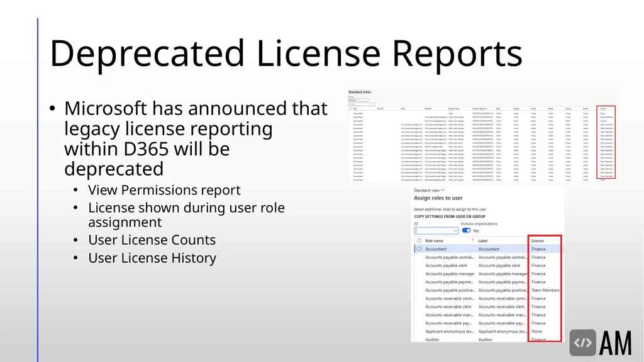Click 'Finance' license in Accounts receivable clerk row
644x362 pixels.
click(538, 307)
